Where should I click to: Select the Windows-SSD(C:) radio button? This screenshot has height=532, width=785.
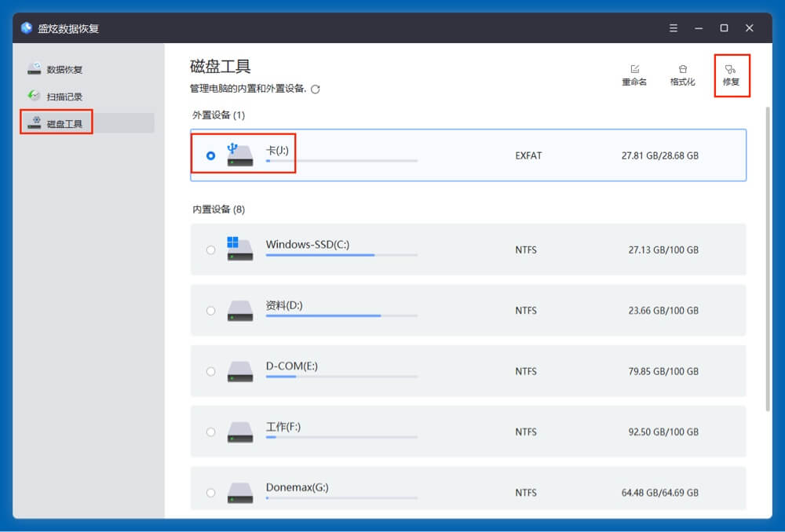210,250
